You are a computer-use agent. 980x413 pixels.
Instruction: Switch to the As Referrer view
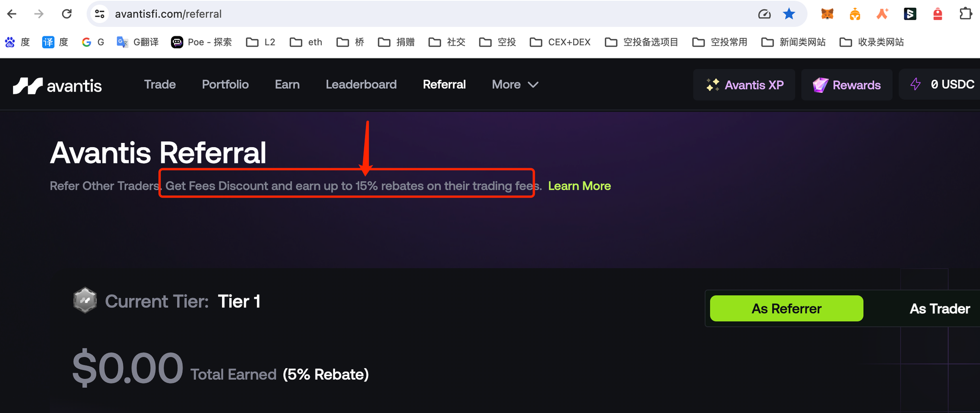pos(786,308)
